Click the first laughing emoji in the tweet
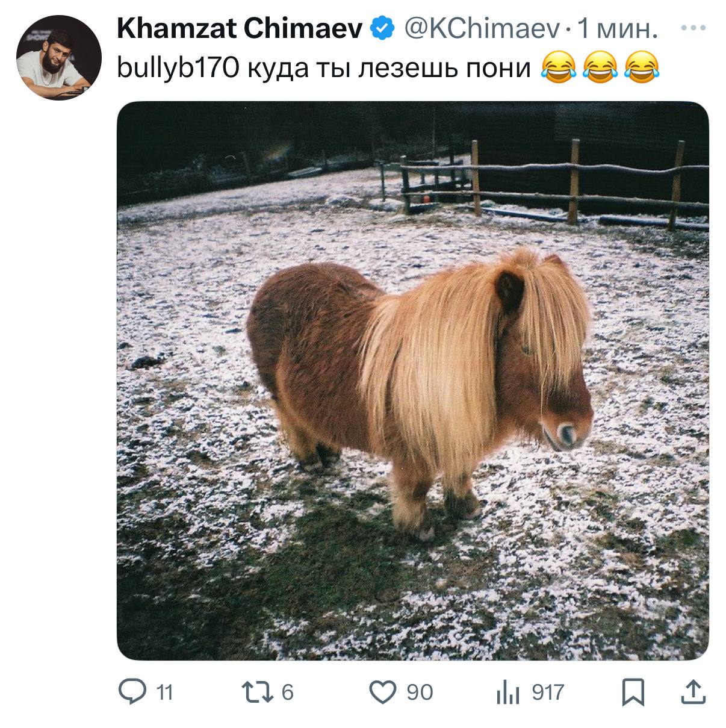Viewport: 726px width, 728px height. pos(558,67)
